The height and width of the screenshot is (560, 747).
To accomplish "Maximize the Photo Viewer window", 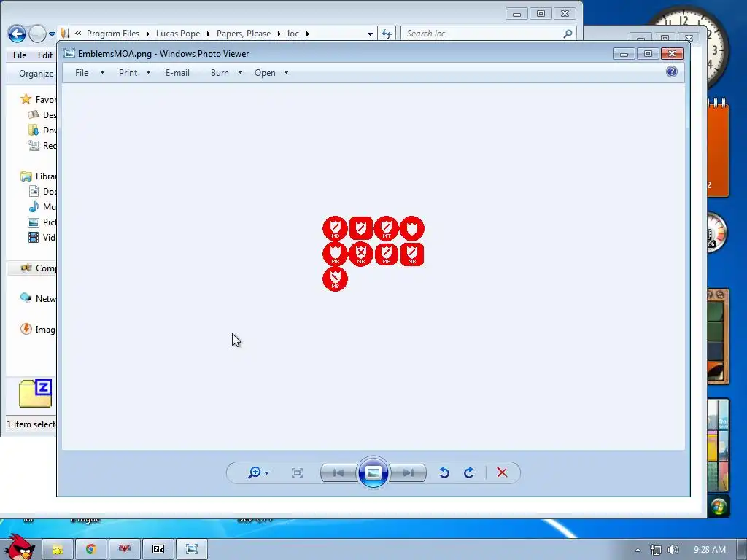I will click(x=648, y=54).
